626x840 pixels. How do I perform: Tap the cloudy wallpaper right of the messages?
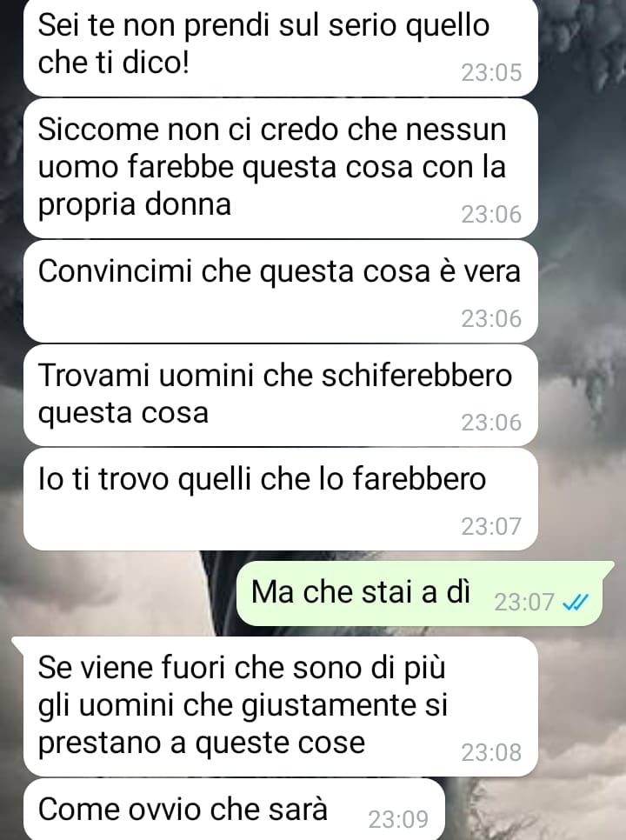583,322
